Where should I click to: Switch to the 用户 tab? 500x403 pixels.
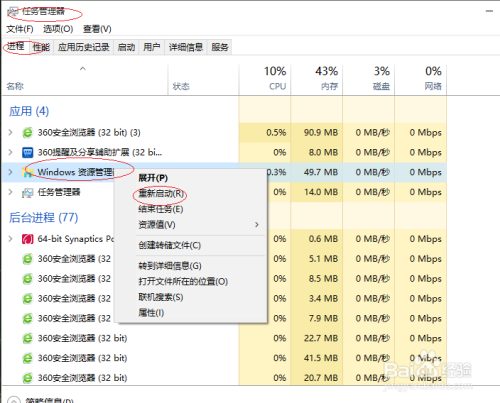point(152,47)
